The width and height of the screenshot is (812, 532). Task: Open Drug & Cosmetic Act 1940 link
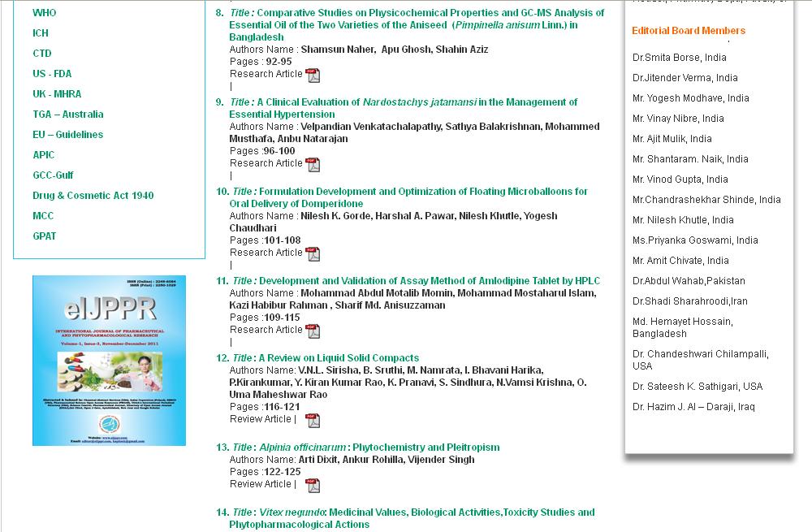pos(93,196)
